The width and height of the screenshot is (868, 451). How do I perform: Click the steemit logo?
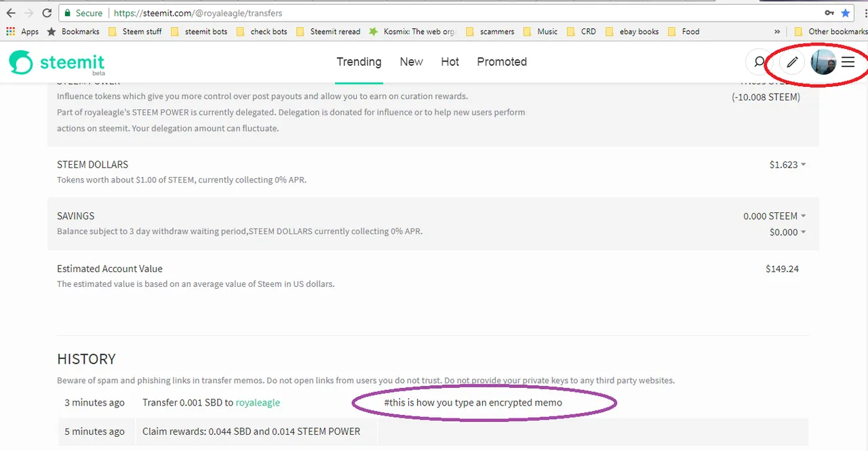click(57, 62)
